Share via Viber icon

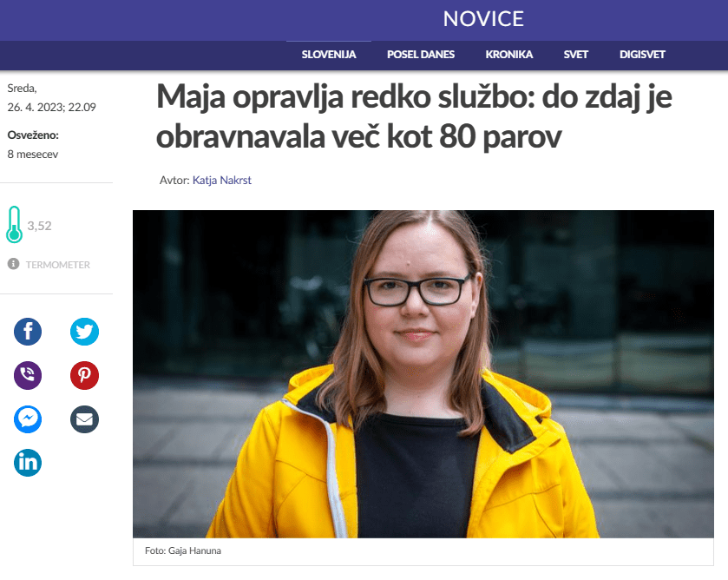pos(28,375)
